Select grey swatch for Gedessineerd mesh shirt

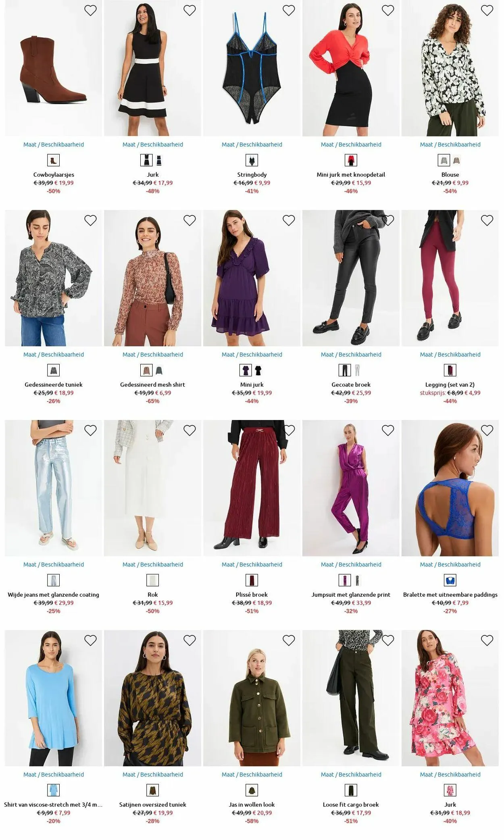coord(159,370)
